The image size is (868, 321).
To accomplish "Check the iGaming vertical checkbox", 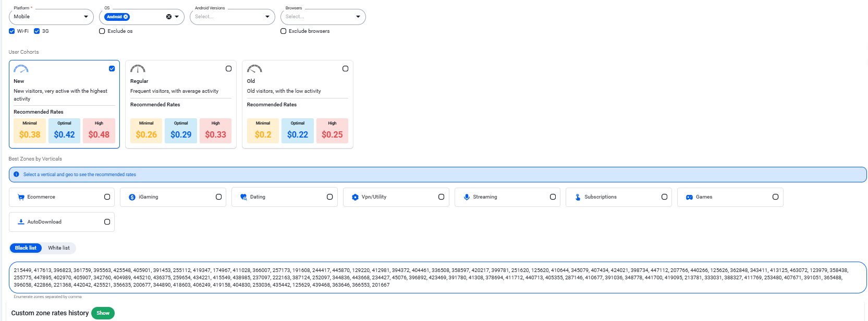I will pos(218,197).
